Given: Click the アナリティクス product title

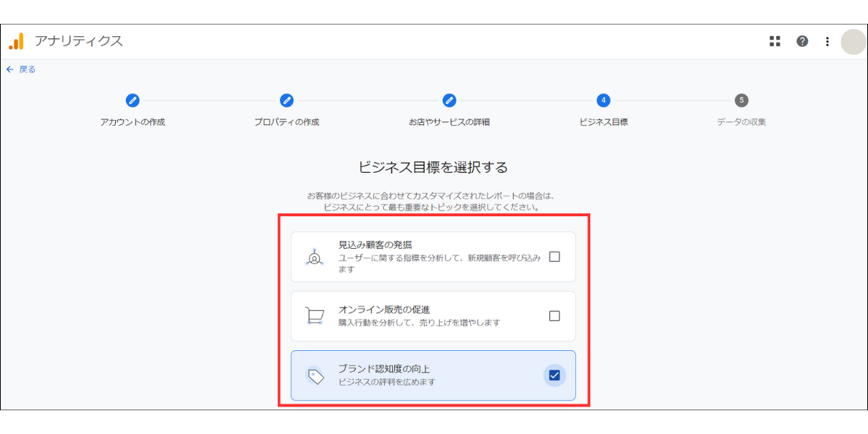Looking at the screenshot, I should pyautogui.click(x=79, y=41).
